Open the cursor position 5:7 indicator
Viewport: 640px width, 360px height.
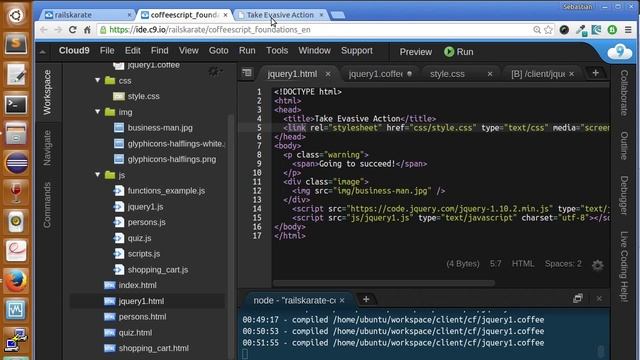click(496, 264)
